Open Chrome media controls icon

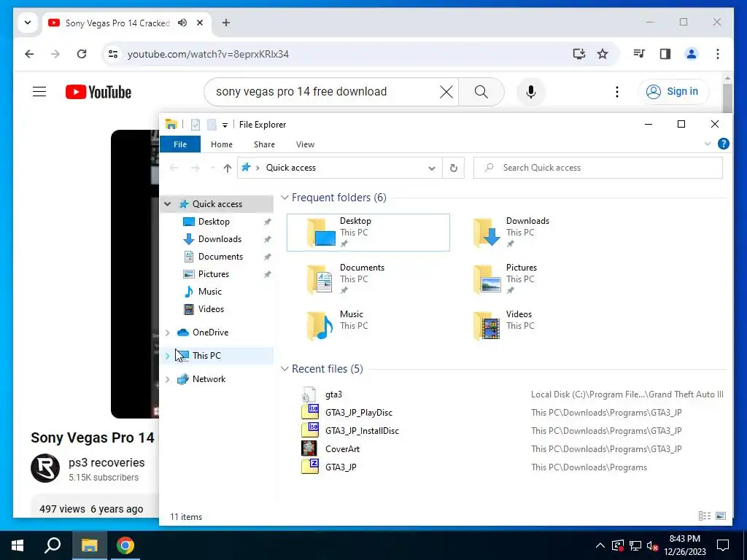point(639,54)
